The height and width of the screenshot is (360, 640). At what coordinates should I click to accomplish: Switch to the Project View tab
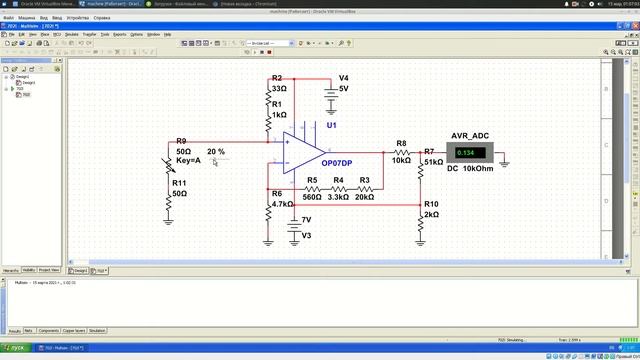tap(49, 270)
